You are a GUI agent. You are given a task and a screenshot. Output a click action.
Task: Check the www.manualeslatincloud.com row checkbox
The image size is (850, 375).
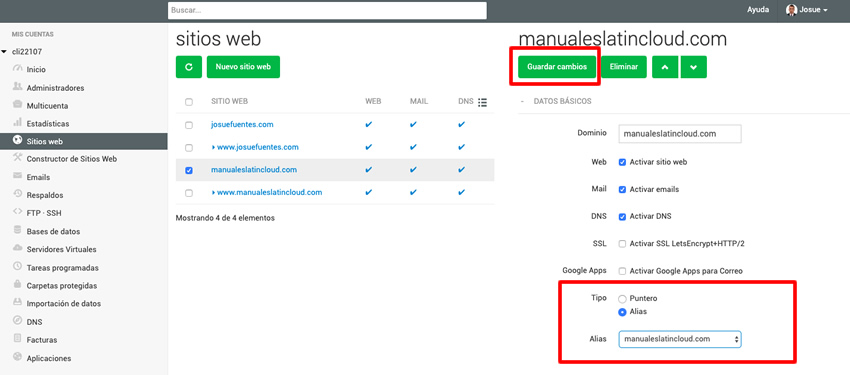[189, 193]
